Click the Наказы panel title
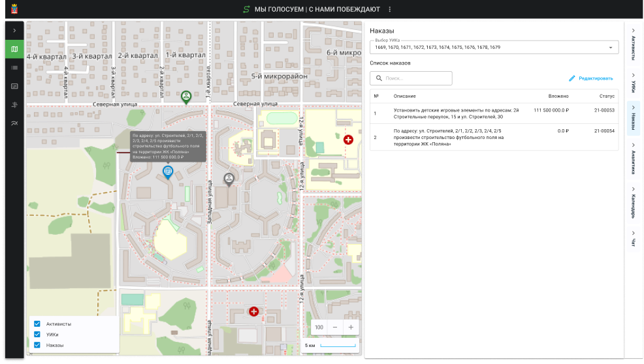This screenshot has width=644, height=364. [x=381, y=31]
